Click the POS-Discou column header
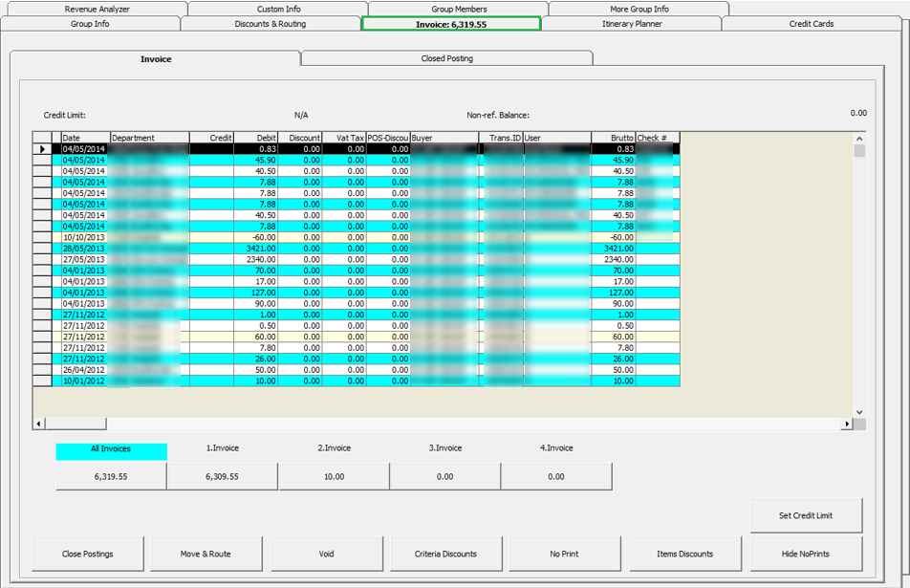 [x=388, y=138]
